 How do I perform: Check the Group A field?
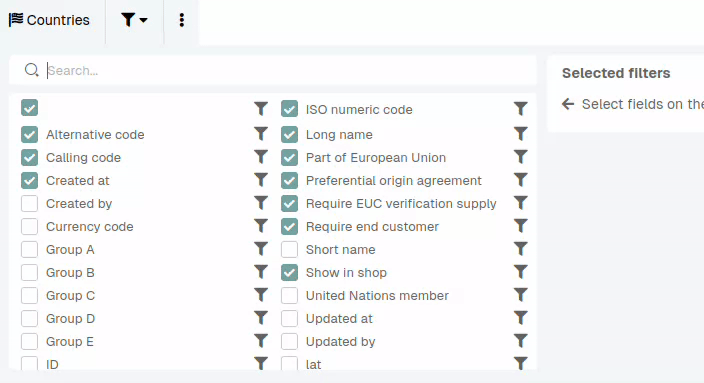(29, 249)
